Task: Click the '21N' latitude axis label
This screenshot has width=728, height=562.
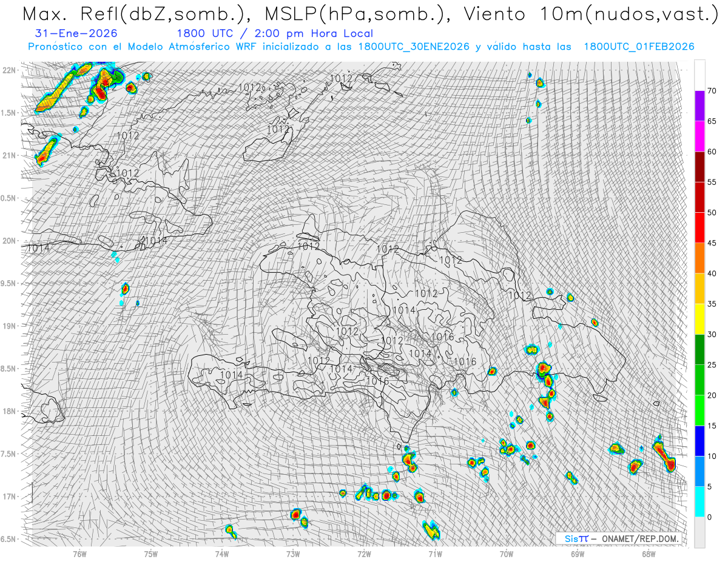Action: 10,156
